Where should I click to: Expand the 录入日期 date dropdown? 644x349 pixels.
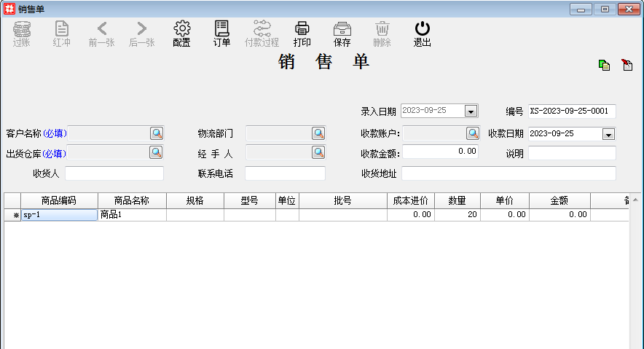coord(471,111)
